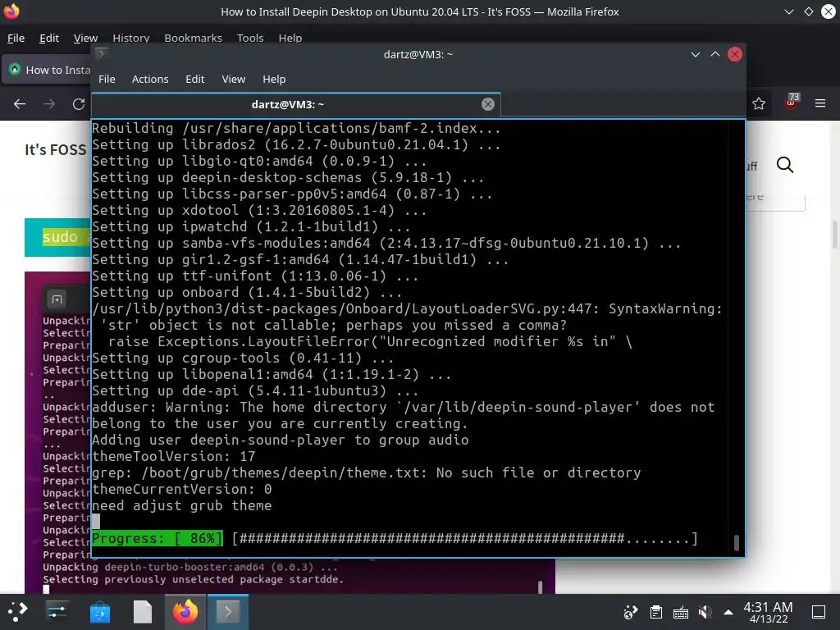Open Firefox History menu
Viewport: 840px width, 630px height.
130,38
